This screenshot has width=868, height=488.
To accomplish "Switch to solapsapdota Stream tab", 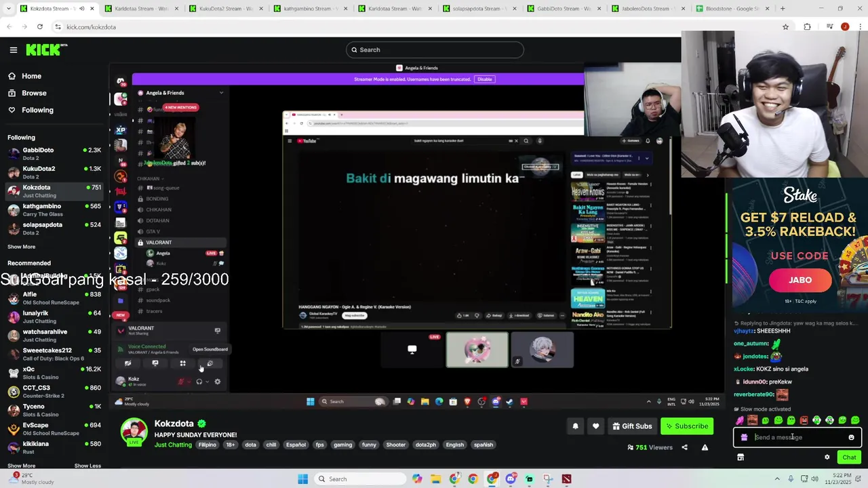I will (x=479, y=9).
